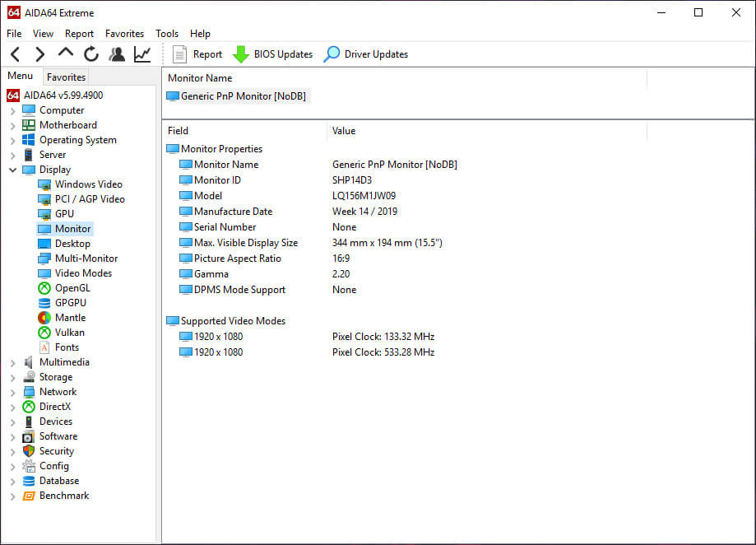Open the File menu
756x545 pixels.
click(x=14, y=33)
